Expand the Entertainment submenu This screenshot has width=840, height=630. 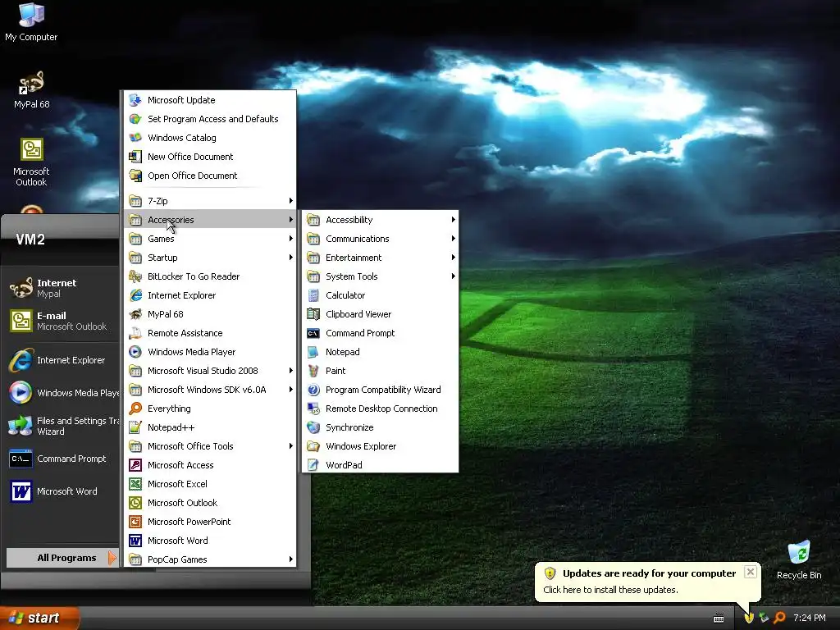[380, 258]
